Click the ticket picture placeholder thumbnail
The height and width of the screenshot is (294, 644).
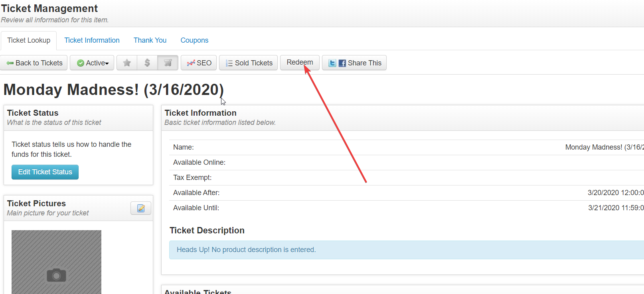56,262
